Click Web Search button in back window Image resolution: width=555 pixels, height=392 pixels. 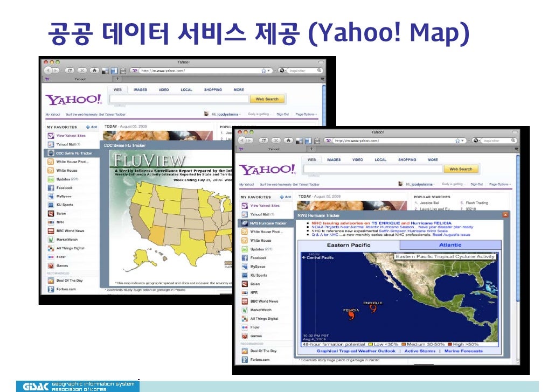267,99
